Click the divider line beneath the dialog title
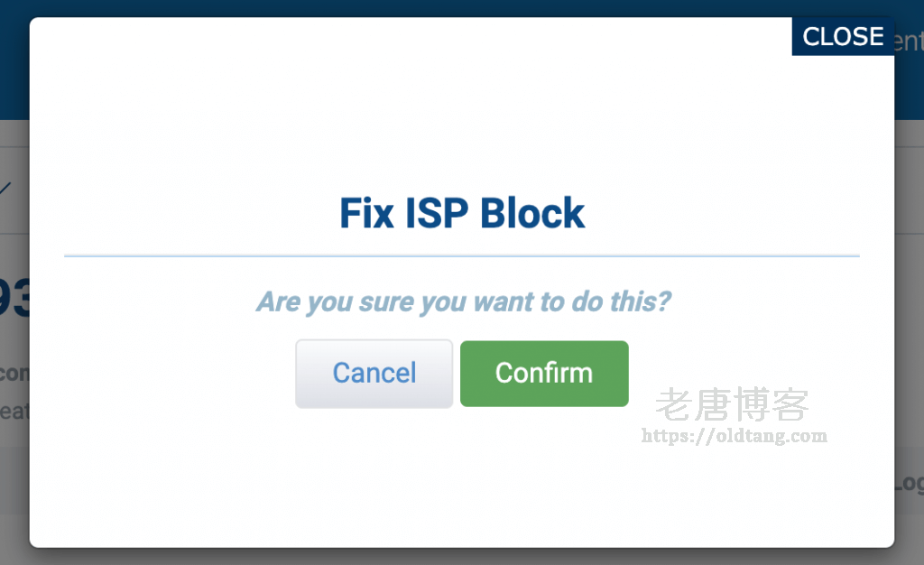The image size is (924, 565). pos(462,256)
